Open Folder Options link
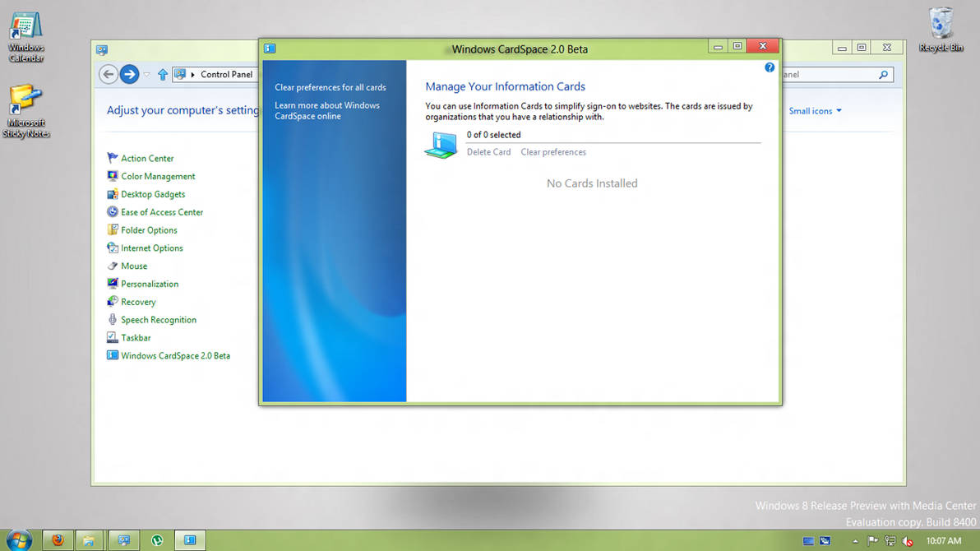The width and height of the screenshot is (980, 551). tap(149, 230)
